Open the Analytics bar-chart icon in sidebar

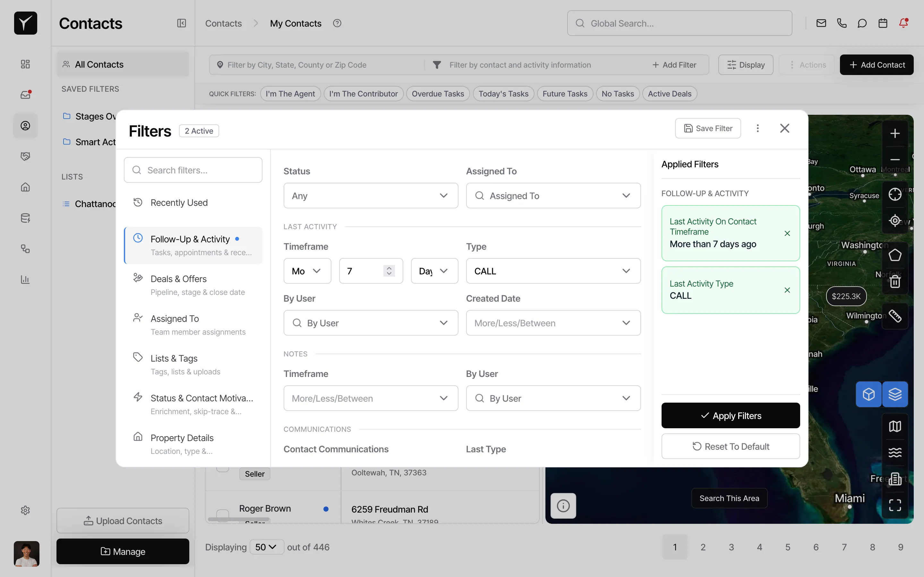click(26, 280)
